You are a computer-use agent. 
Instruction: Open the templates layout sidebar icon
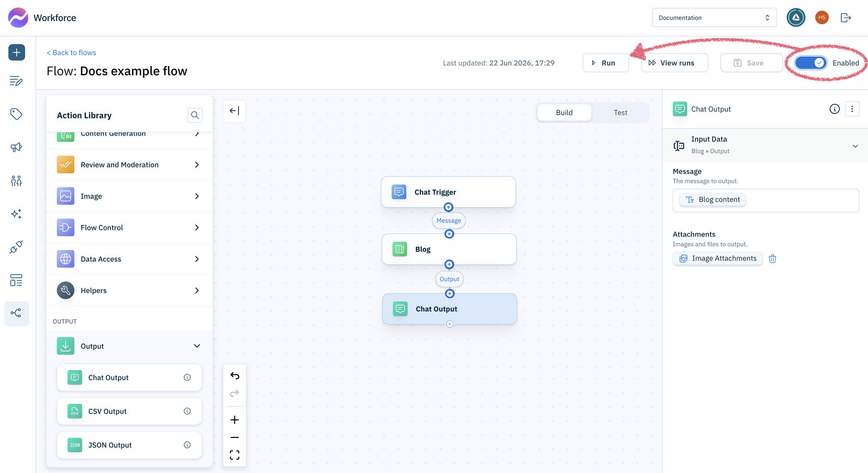pyautogui.click(x=16, y=280)
